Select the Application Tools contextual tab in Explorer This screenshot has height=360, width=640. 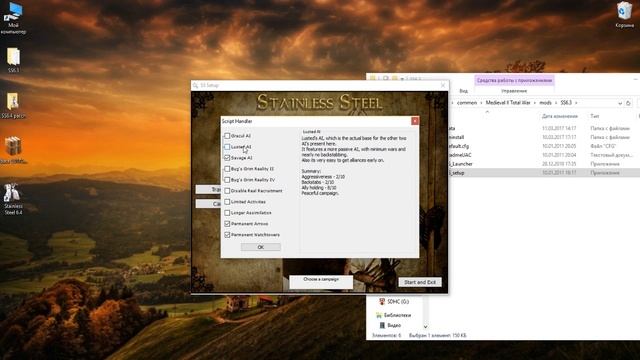point(514,80)
